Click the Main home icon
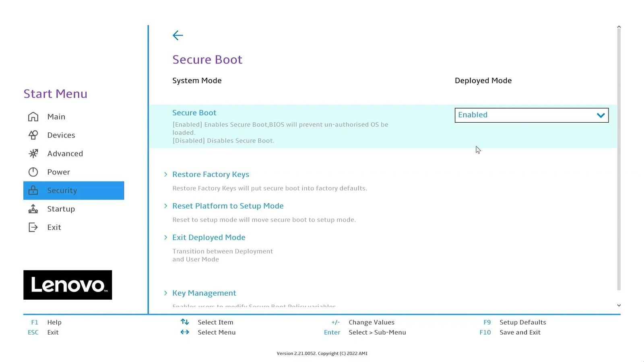Viewport: 644px width, 362px height. pos(33,117)
